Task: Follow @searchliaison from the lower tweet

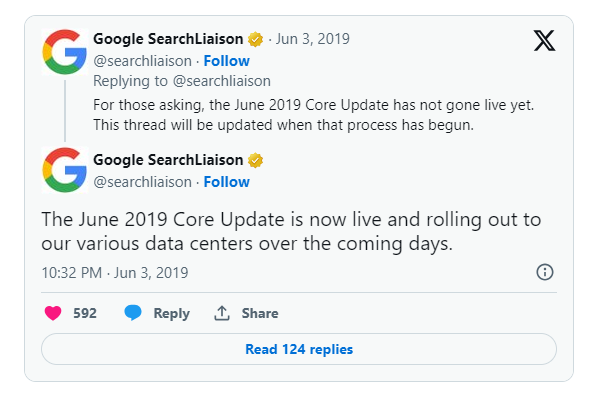Action: point(227,182)
